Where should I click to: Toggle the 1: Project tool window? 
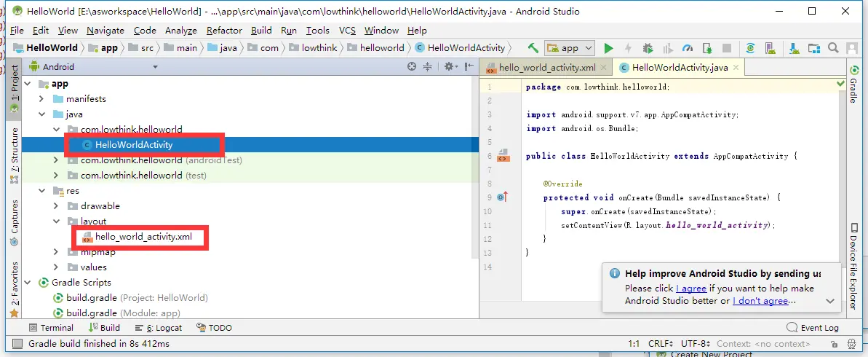tap(15, 89)
